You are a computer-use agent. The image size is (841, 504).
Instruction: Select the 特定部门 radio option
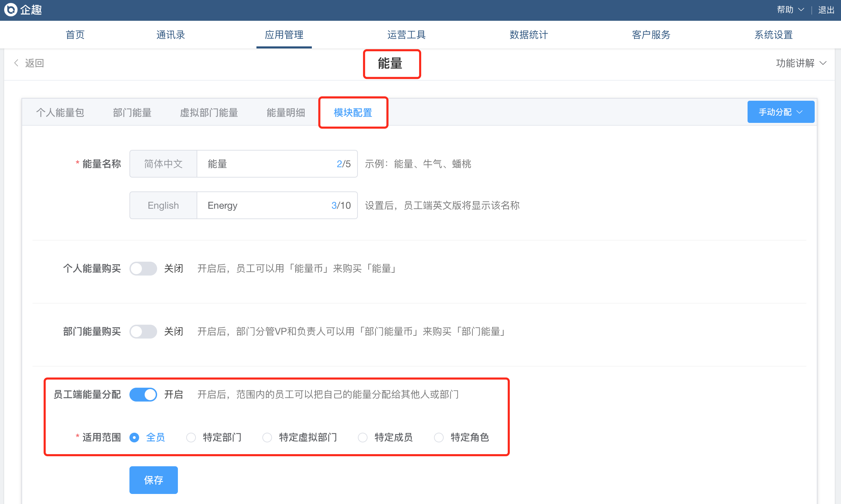coord(191,438)
